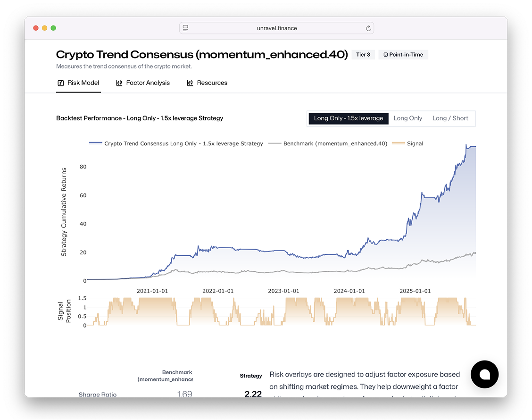Screen dimensions: 532x420
Task: Switch to Long / Short strategy
Action: pyautogui.click(x=450, y=118)
